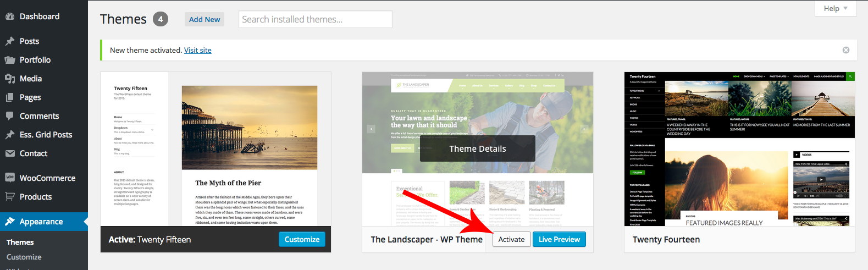Screen dimensions: 868x270
Task: Open Pages menu label
Action: [x=30, y=97]
